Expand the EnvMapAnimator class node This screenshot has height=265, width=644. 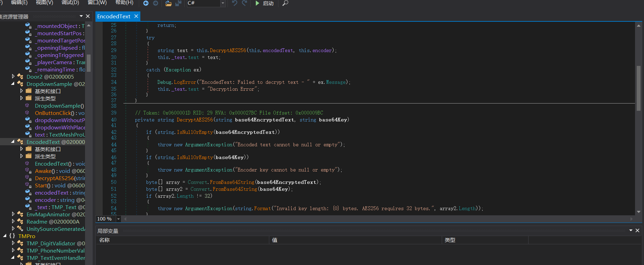(x=13, y=214)
